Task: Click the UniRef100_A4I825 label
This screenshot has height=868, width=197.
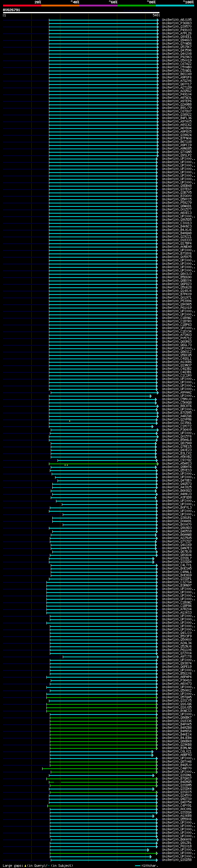Action: (177, 487)
